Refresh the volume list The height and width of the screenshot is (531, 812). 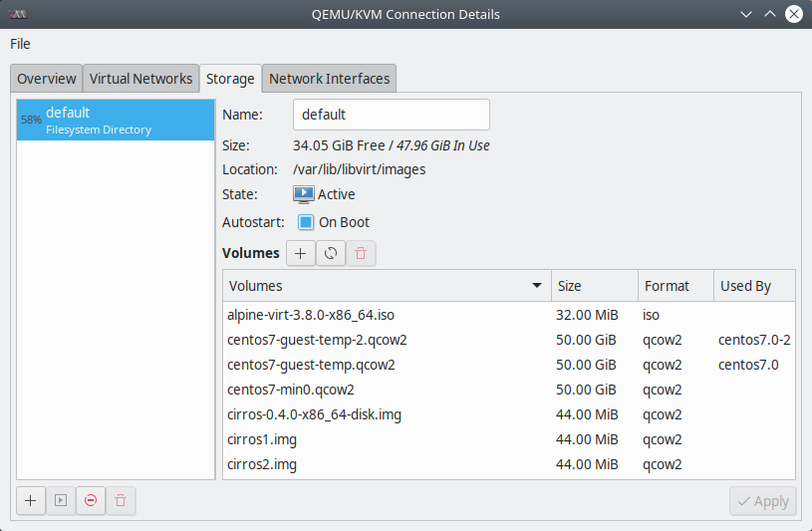(331, 253)
